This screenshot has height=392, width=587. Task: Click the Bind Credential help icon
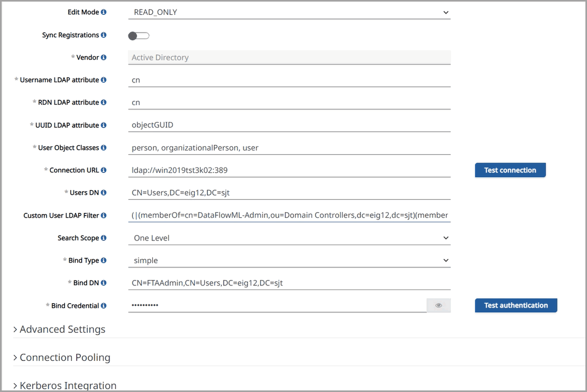[x=104, y=306]
